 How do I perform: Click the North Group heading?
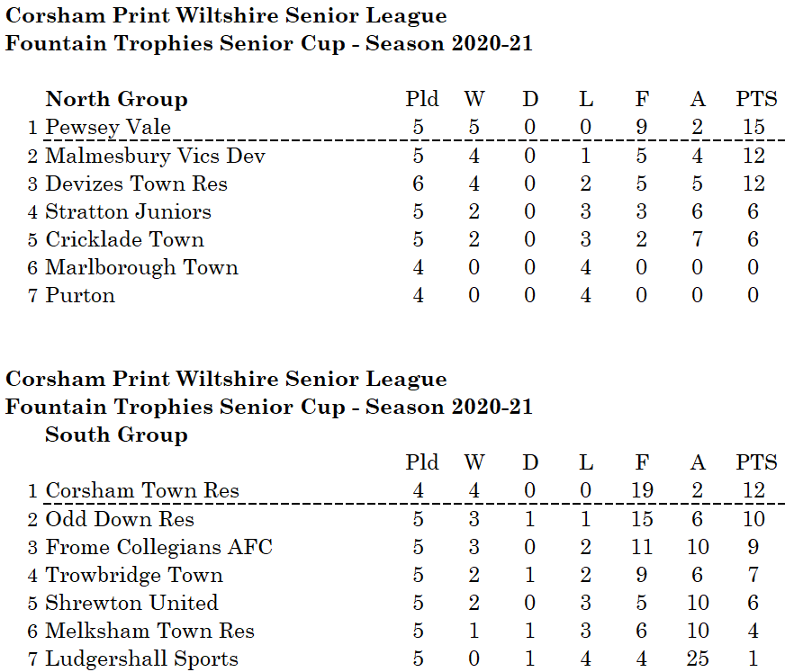(x=116, y=100)
